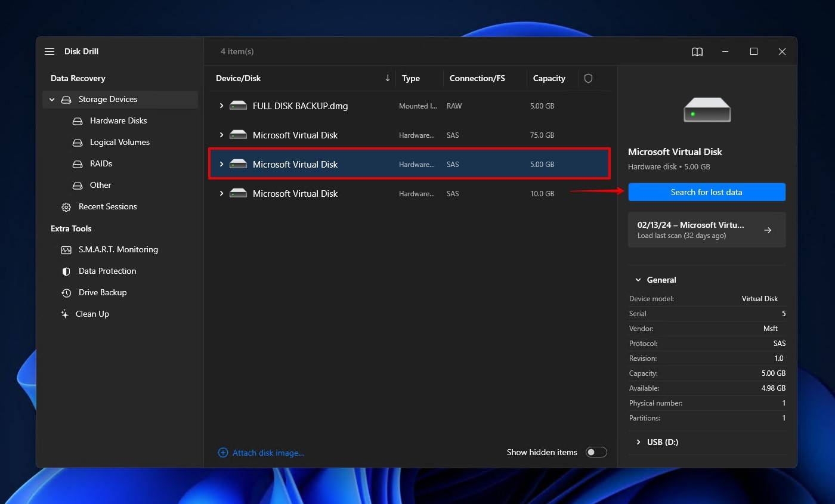Collapse the General details section
This screenshot has height=504, width=835.
(x=637, y=279)
